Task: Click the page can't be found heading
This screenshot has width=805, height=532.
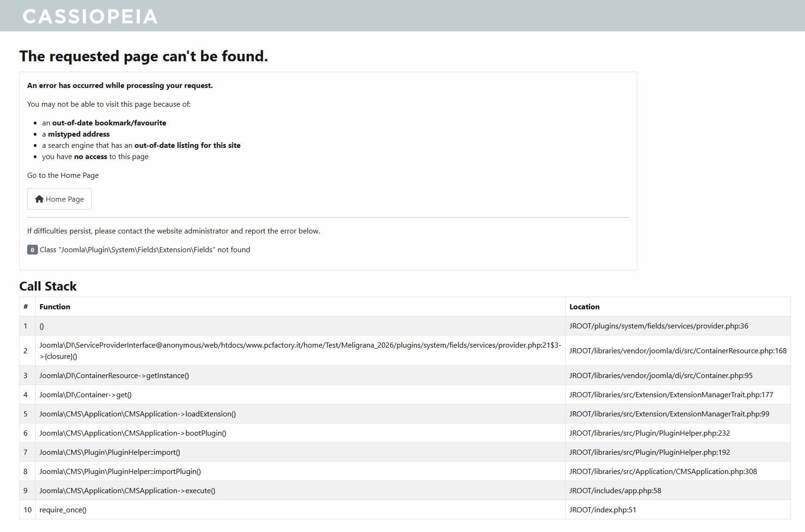Action: point(143,56)
